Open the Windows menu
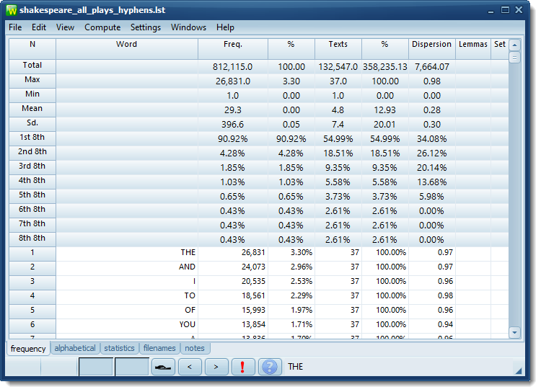The image size is (541, 392). (189, 27)
